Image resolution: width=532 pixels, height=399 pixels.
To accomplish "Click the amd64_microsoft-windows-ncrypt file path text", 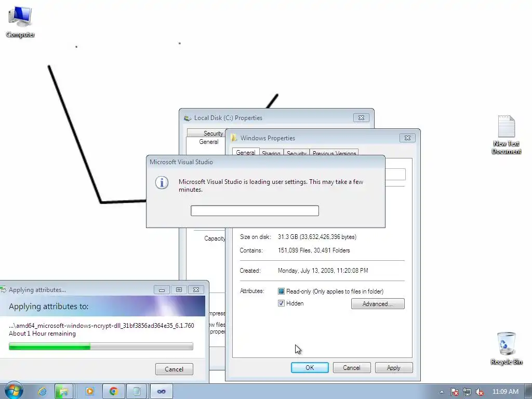I will point(101,325).
